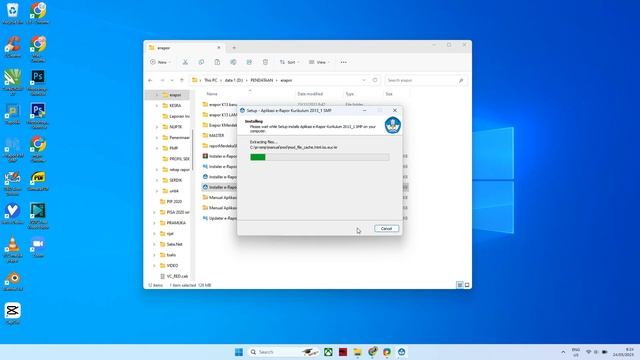Show hidden icons in the system tray

[x=563, y=352]
